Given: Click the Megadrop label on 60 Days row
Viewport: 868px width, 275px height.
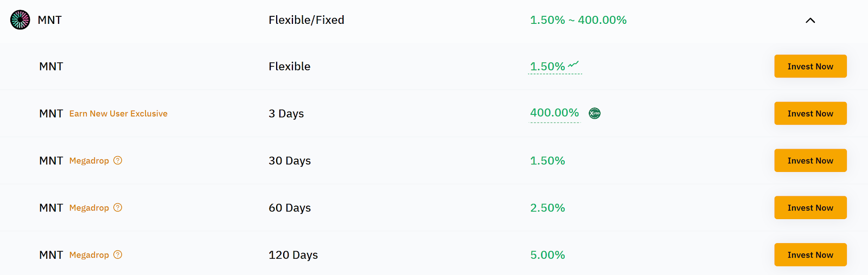Looking at the screenshot, I should [89, 208].
